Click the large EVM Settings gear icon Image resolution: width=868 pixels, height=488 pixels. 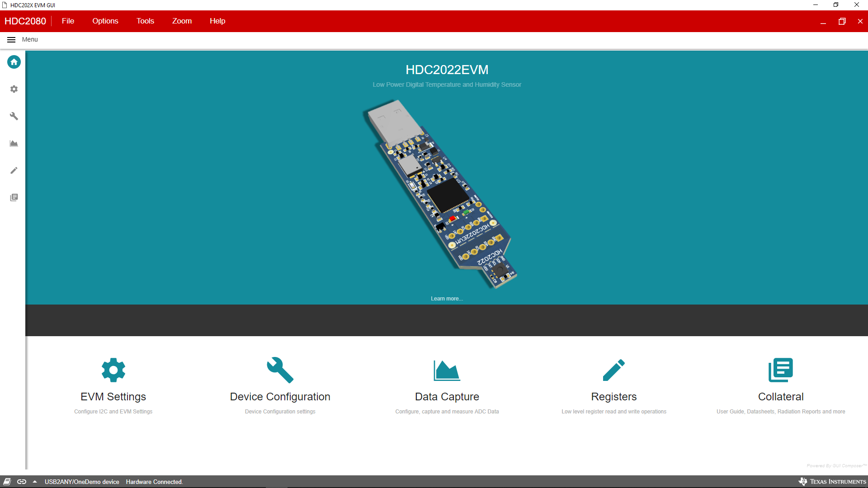coord(113,370)
